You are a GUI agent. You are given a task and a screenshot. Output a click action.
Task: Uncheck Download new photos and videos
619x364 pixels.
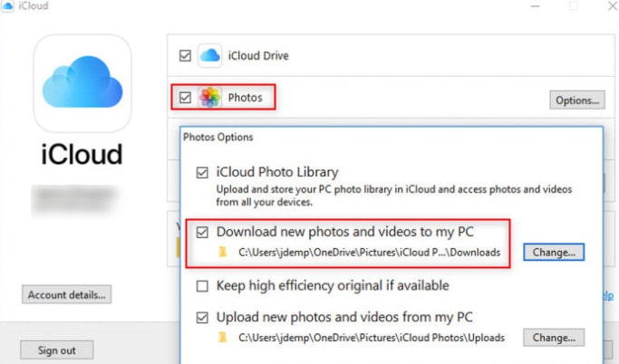tap(202, 233)
